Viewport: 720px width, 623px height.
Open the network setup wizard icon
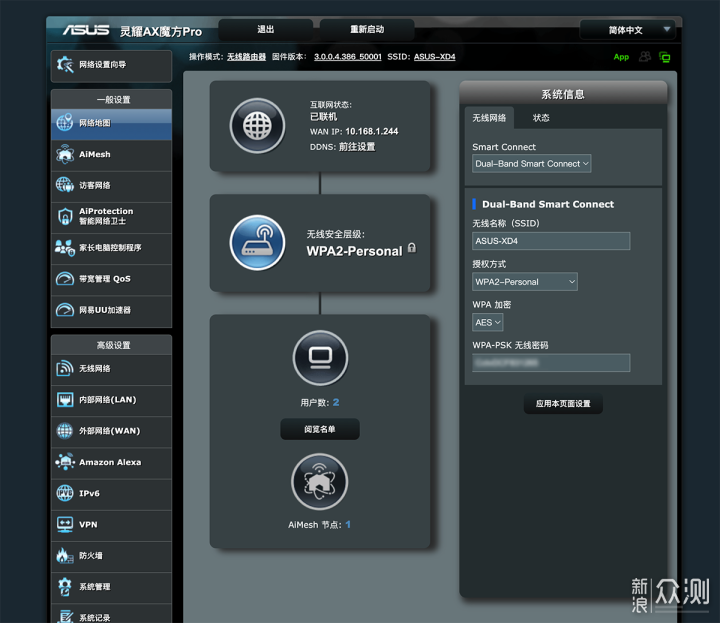coord(65,65)
